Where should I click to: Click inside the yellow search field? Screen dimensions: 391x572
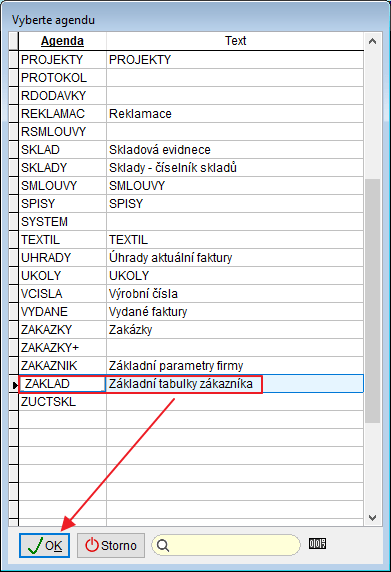[x=226, y=545]
